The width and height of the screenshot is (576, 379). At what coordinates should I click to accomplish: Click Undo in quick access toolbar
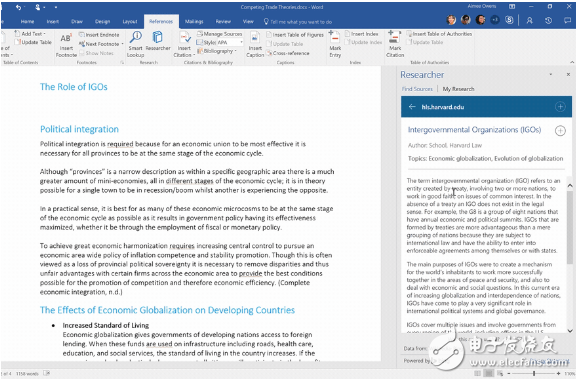[18, 7]
